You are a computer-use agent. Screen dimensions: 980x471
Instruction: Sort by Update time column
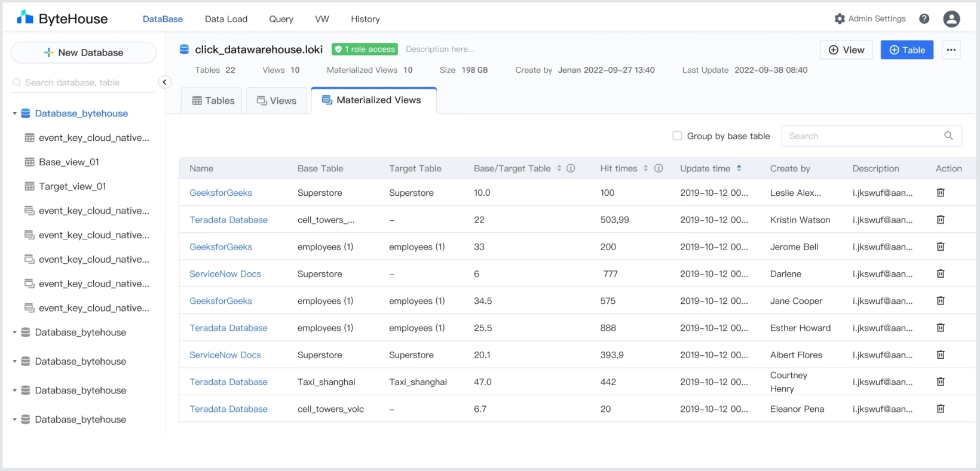(739, 168)
